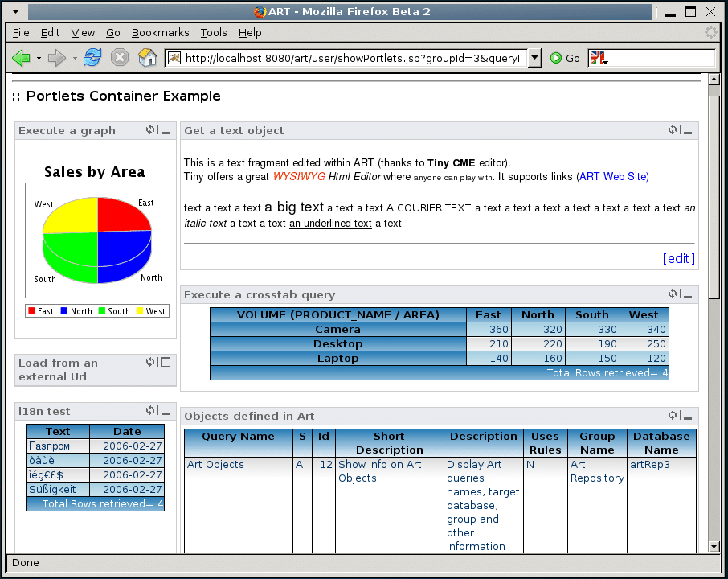728x579 pixels.
Task: Open the address bar history dropdown
Action: 534,57
